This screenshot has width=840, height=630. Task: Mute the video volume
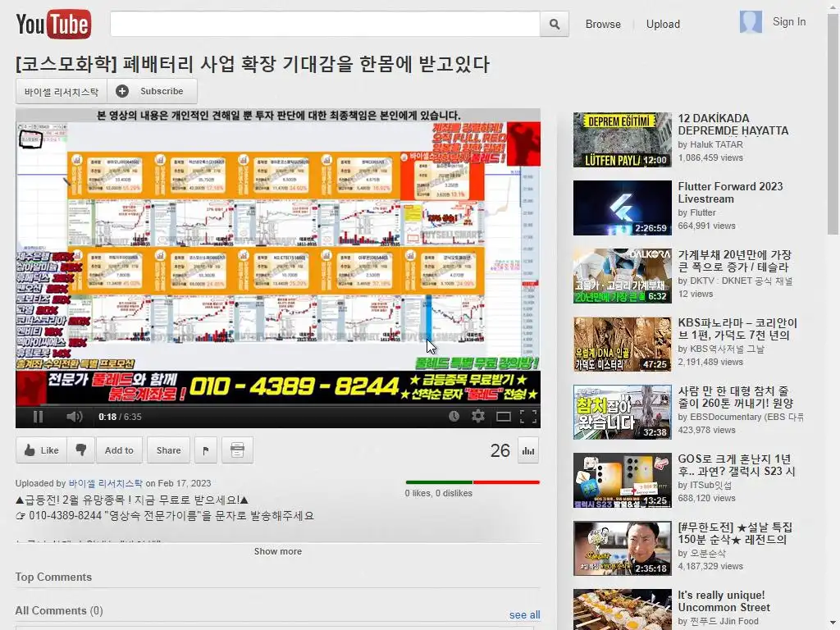(74, 417)
